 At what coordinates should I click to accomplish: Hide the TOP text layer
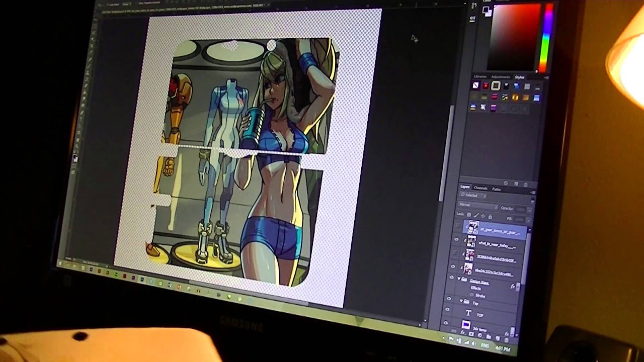pos(447,309)
